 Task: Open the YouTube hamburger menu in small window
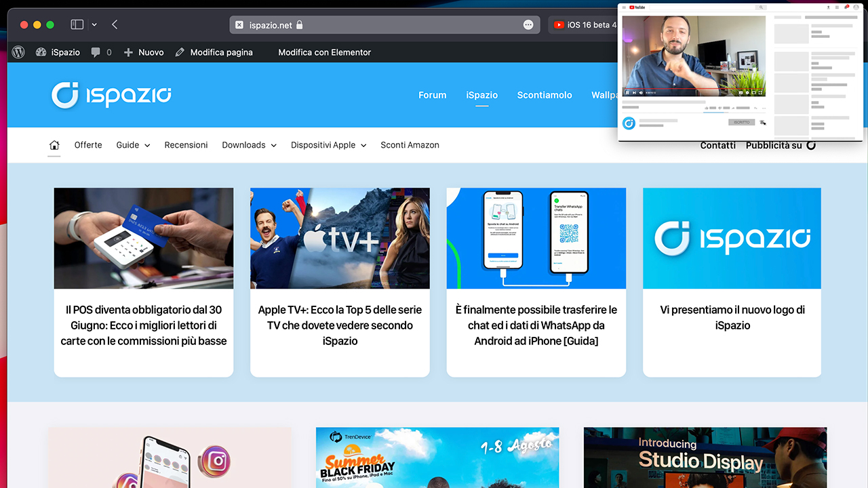(x=624, y=7)
